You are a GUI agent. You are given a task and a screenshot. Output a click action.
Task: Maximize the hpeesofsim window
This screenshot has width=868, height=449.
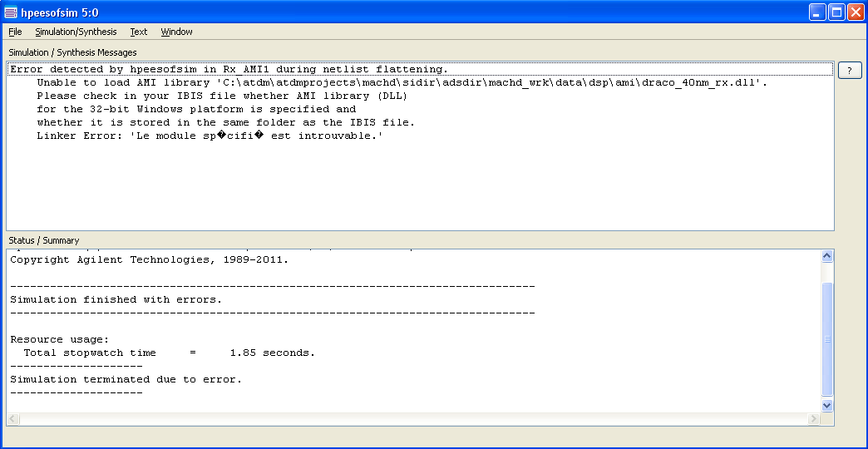(836, 12)
